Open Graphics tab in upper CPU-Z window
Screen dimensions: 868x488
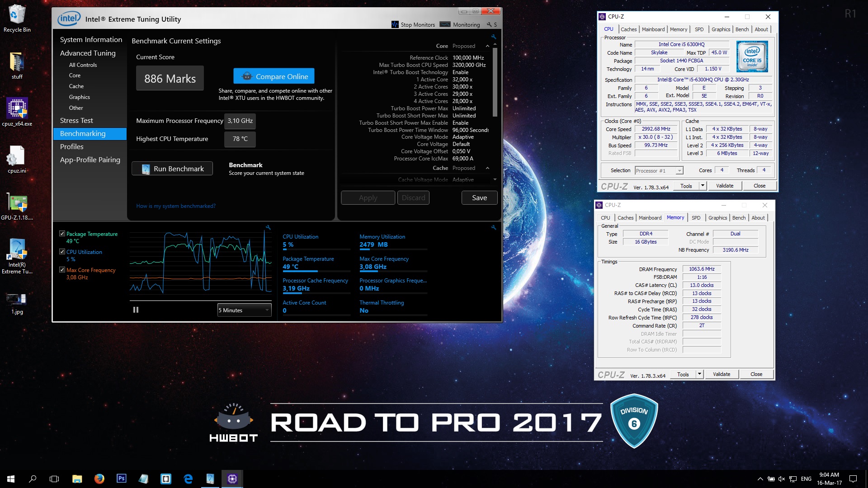click(x=721, y=29)
